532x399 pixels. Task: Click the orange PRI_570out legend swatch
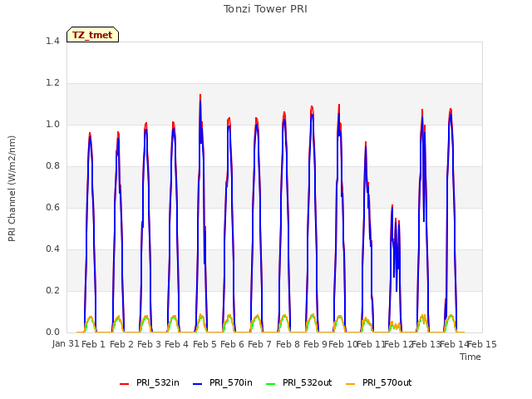coord(350,383)
